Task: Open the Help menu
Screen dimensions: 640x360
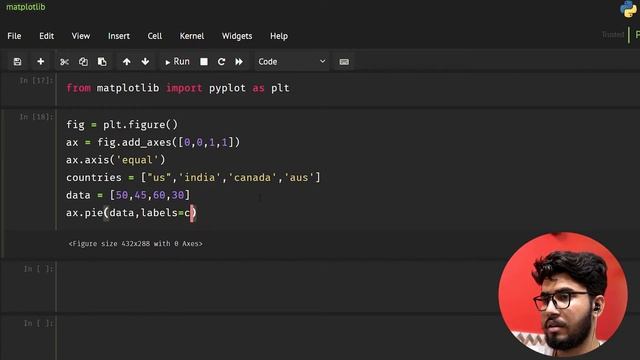Action: (279, 36)
